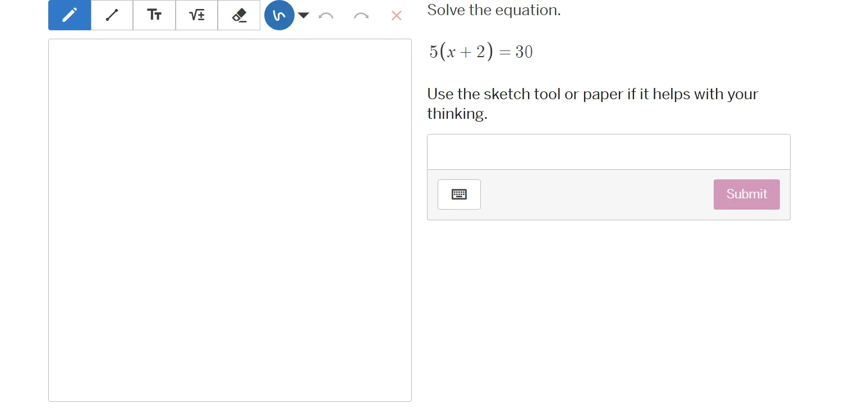Click the blue stroke color button

click(279, 15)
